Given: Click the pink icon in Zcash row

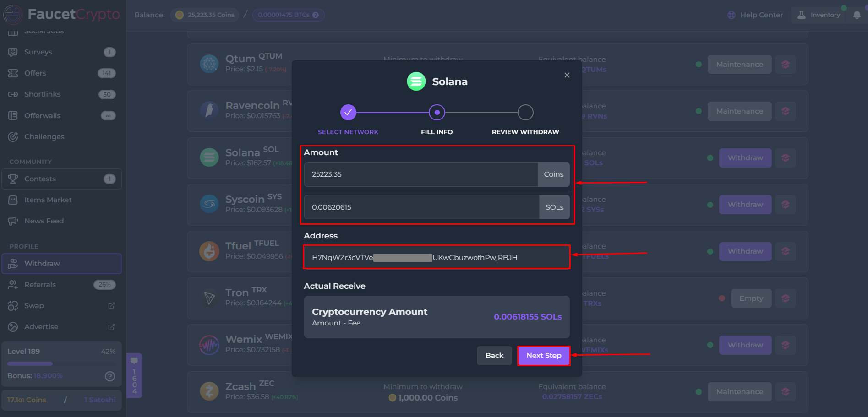Looking at the screenshot, I should (786, 392).
